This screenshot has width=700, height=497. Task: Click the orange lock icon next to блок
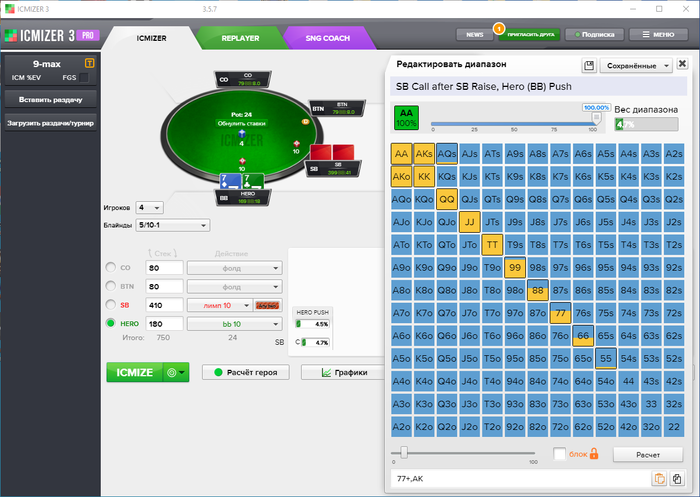point(594,454)
